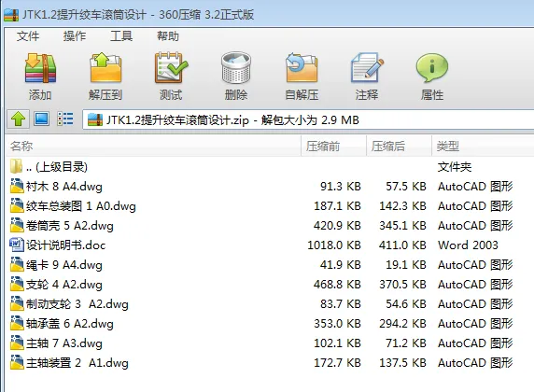534x392 pixels.
Task: Click the icon of 支轮 4 A2.dwg
Action: click(x=17, y=284)
